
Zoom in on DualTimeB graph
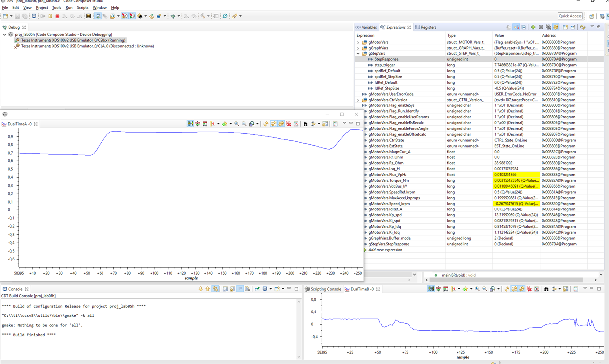coord(477,289)
